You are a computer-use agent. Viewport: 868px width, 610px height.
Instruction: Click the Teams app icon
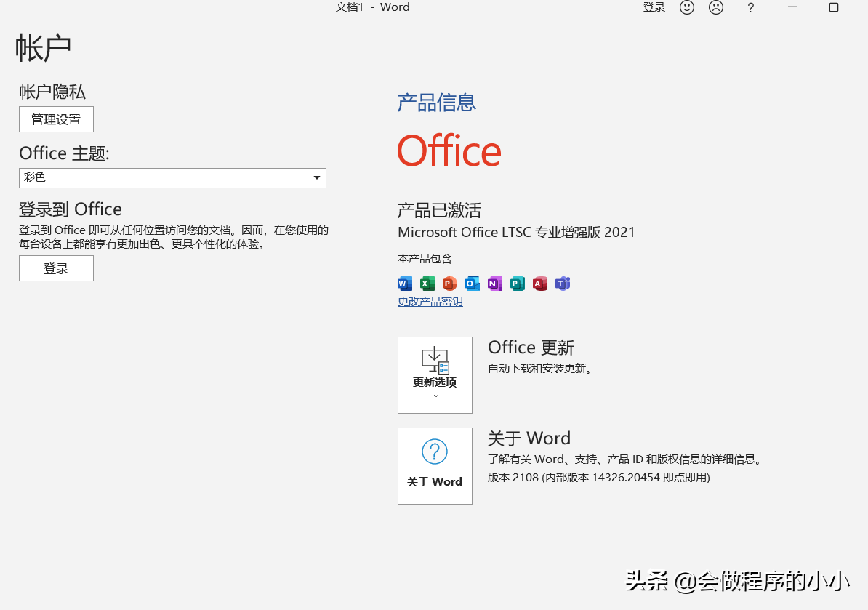coord(563,284)
